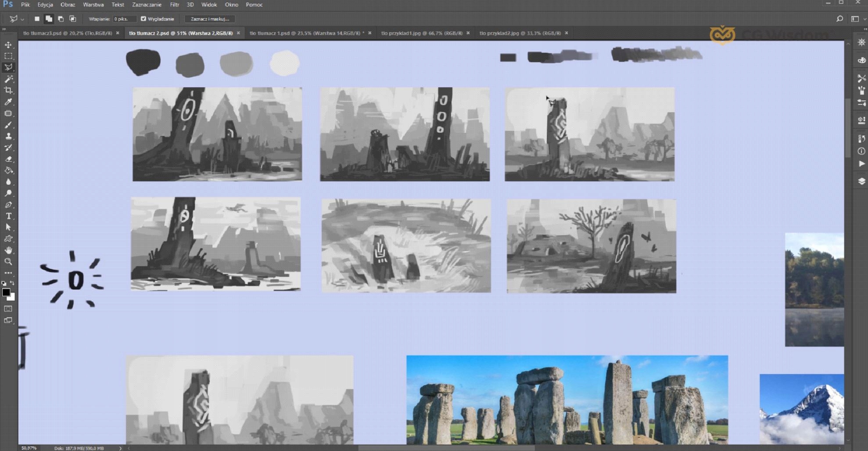Click the Wtapianie feather input field
The height and width of the screenshot is (451, 868).
coord(124,19)
